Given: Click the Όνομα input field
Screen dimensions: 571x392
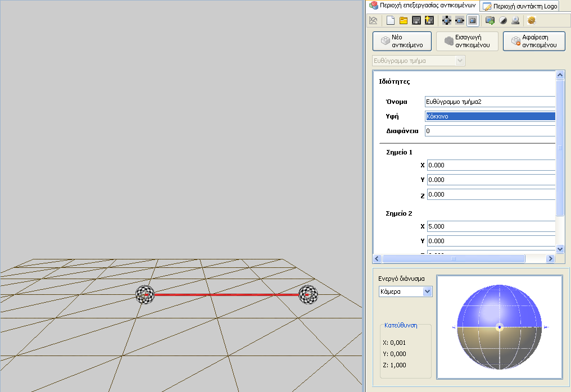Looking at the screenshot, I should 490,102.
